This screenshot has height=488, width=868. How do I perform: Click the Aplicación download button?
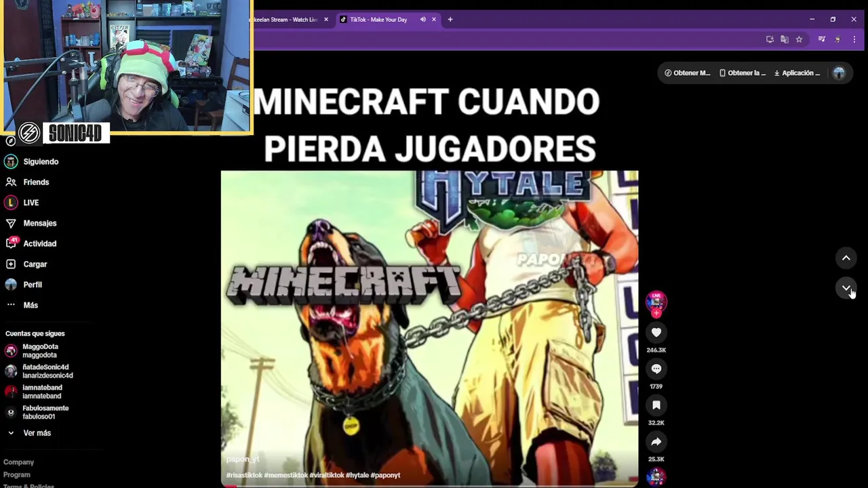point(797,73)
